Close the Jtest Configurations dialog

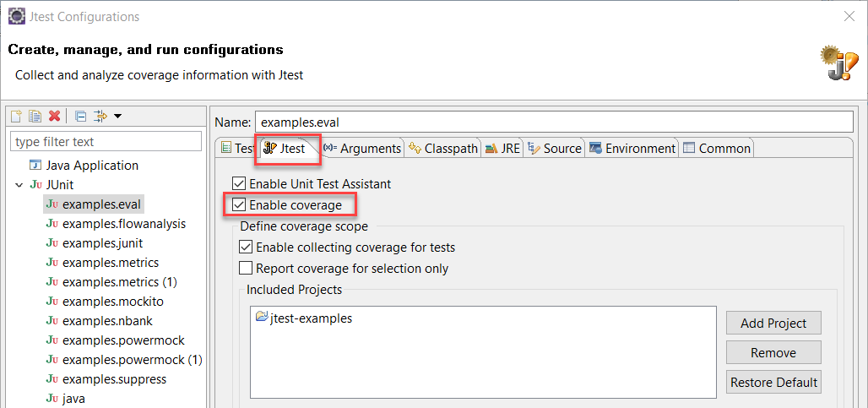pos(849,17)
